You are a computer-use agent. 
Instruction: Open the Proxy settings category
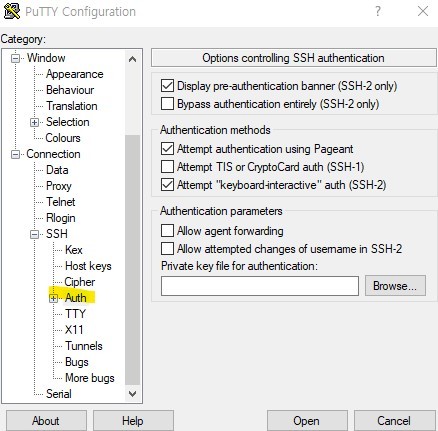(x=59, y=186)
